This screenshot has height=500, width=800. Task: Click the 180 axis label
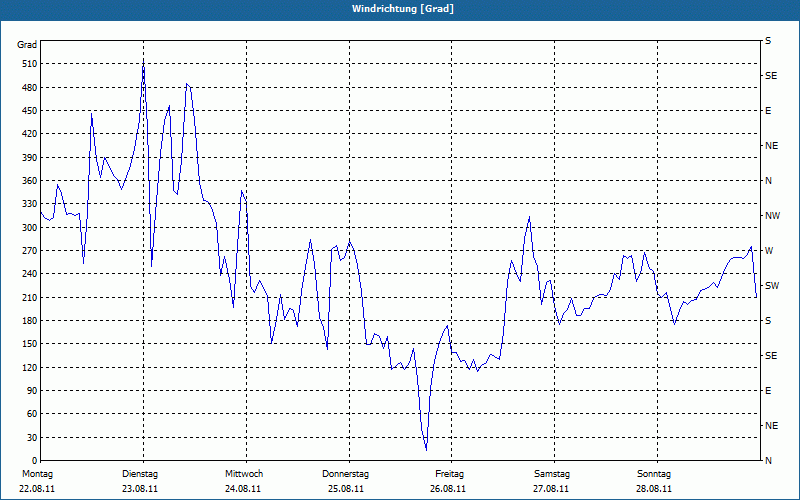(x=30, y=321)
